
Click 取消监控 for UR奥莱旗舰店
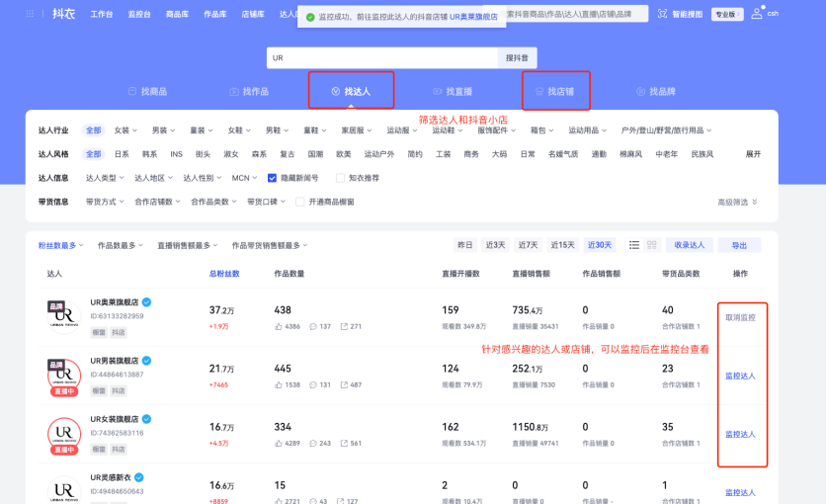point(740,317)
